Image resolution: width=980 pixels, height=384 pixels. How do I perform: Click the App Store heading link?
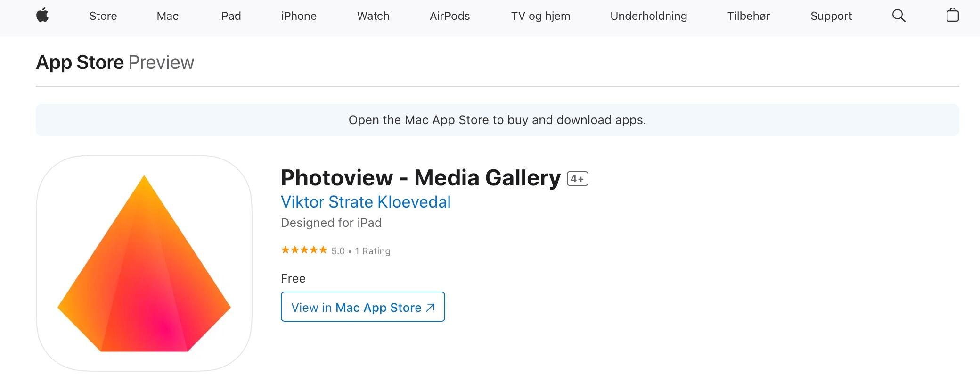[x=80, y=62]
